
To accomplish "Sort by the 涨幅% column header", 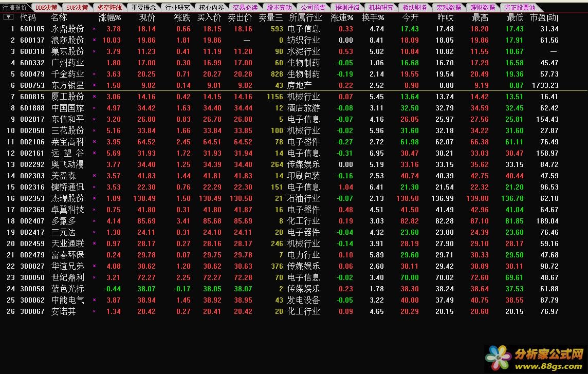I will coord(110,17).
